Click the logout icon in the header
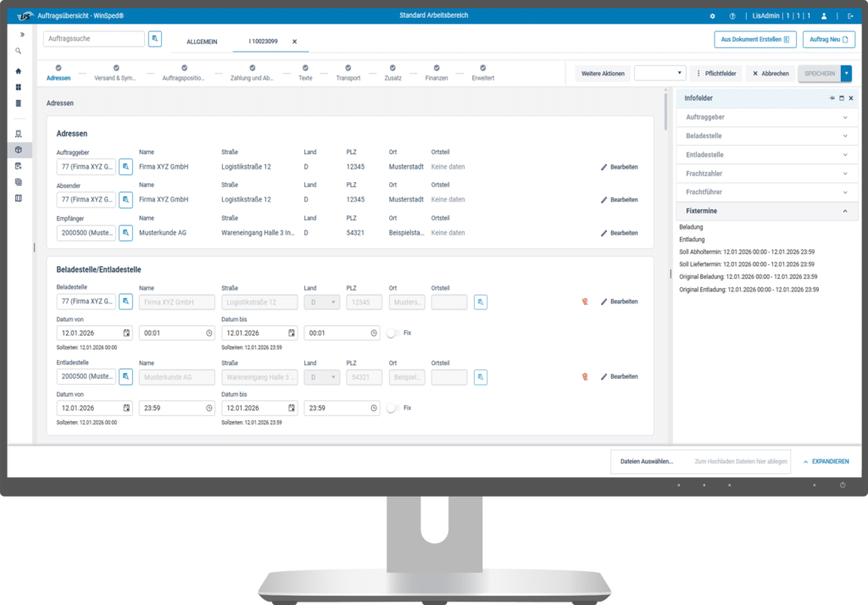Viewport: 868px width, 605px height. [852, 15]
